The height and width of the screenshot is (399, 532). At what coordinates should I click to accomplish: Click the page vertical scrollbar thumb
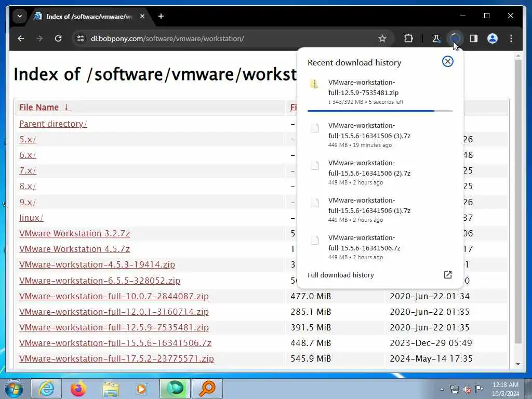518,202
